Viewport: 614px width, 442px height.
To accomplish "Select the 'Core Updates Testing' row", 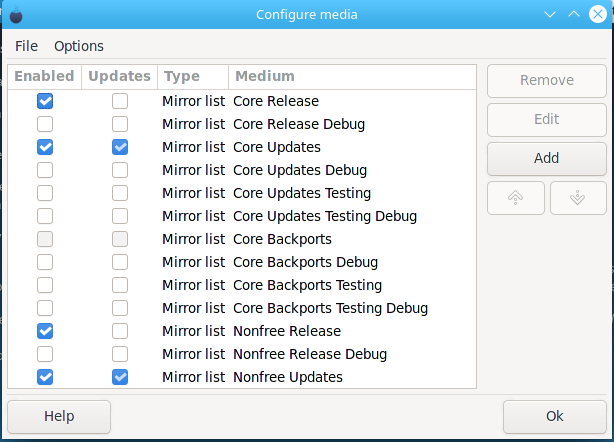I will point(242,193).
